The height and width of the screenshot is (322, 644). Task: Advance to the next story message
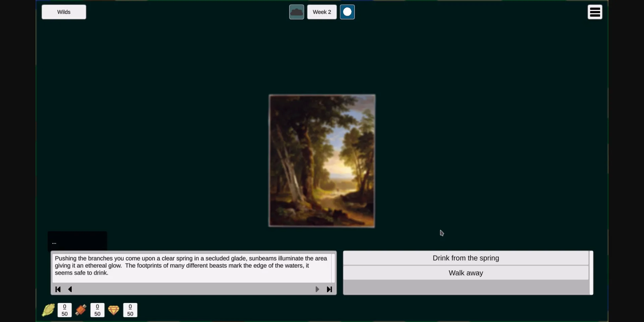[x=317, y=289]
